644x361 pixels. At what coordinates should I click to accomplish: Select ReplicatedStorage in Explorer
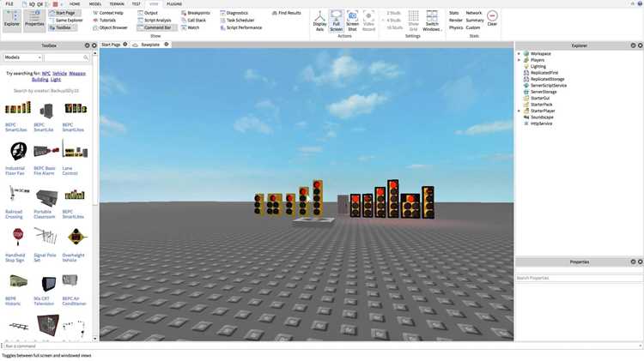(x=547, y=79)
